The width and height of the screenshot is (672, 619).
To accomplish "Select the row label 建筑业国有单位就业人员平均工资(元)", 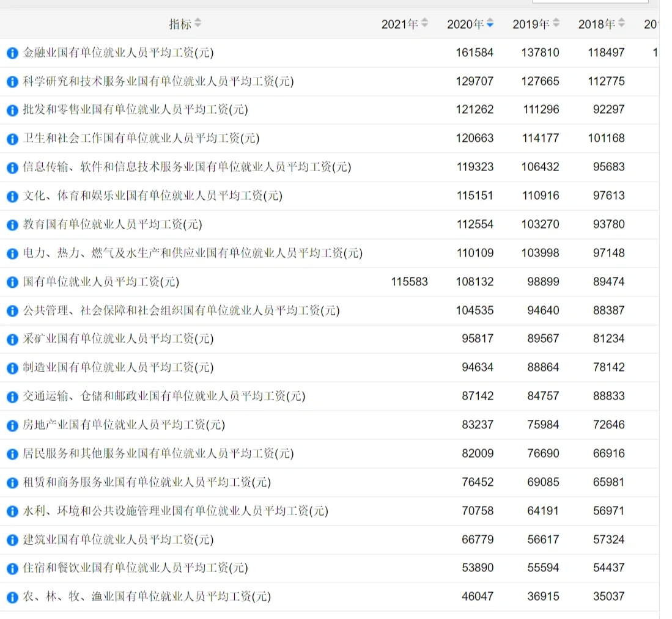I will tap(118, 540).
